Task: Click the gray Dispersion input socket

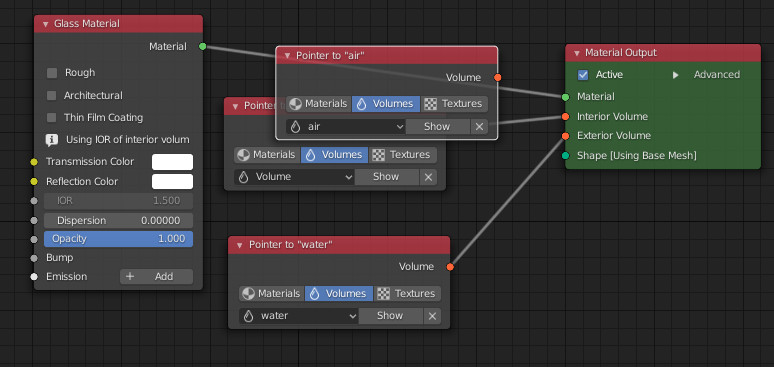Action: tap(34, 221)
